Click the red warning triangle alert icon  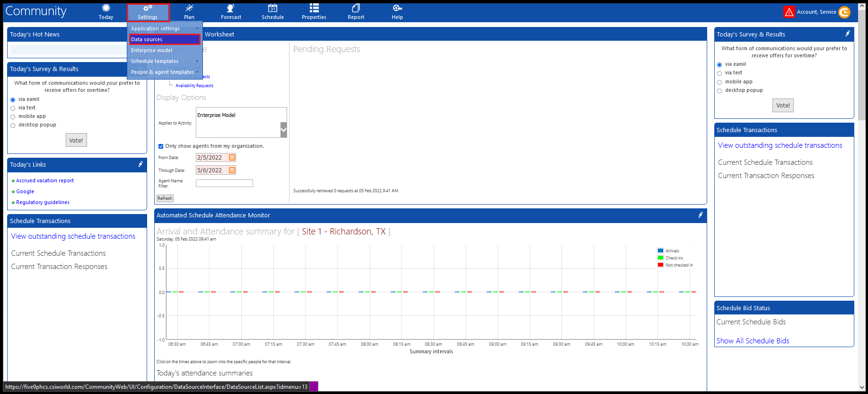(789, 12)
